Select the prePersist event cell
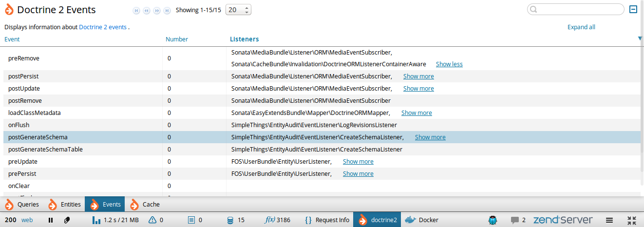This screenshot has width=644, height=227. [x=83, y=174]
